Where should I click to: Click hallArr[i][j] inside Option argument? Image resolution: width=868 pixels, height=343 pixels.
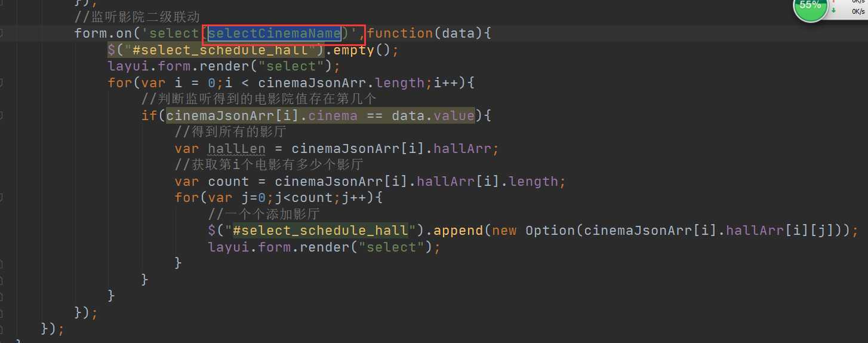(783, 230)
